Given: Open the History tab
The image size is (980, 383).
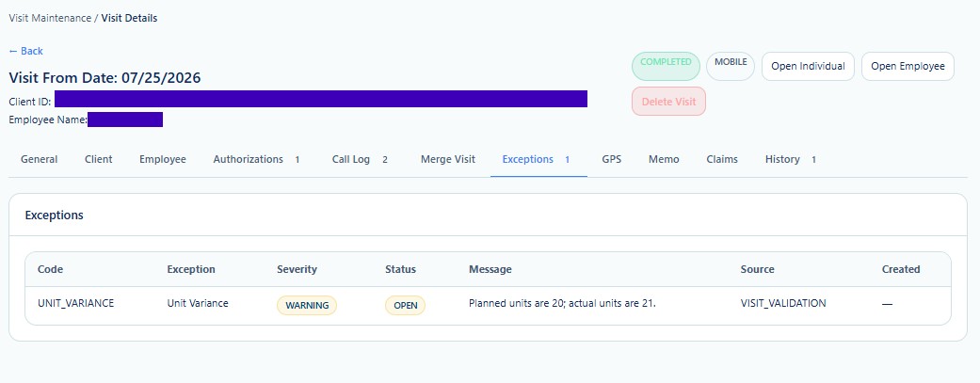Looking at the screenshot, I should (791, 159).
